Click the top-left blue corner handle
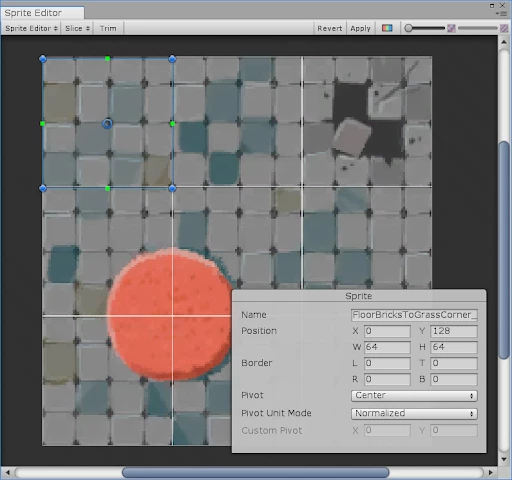The width and height of the screenshot is (512, 480). (x=43, y=59)
